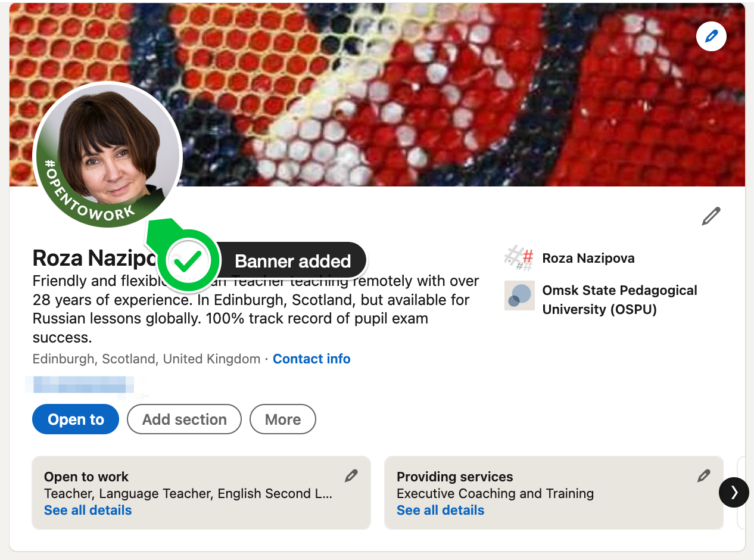The height and width of the screenshot is (560, 754).
Task: Edit Providing services card pencil
Action: [x=704, y=475]
